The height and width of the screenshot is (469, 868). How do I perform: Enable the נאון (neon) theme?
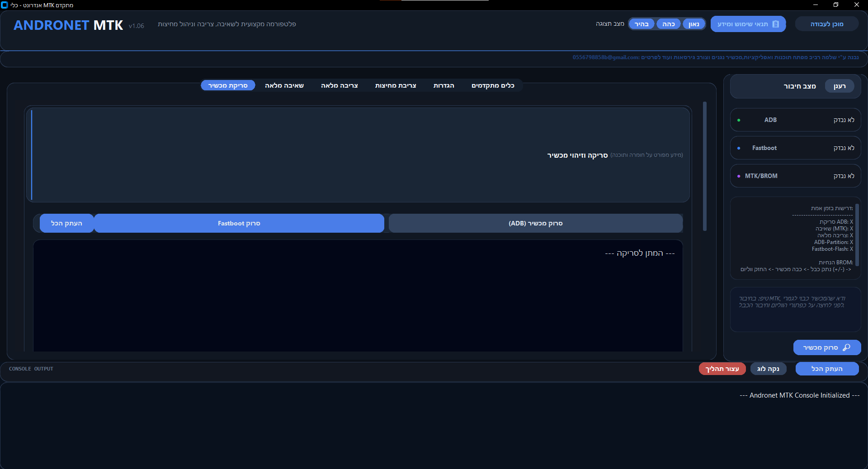pos(693,24)
